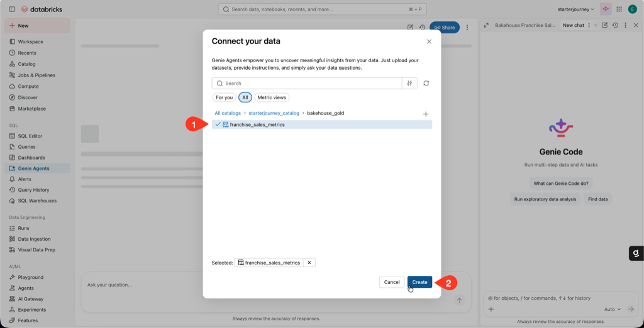Open the apps grid icon

point(619,9)
